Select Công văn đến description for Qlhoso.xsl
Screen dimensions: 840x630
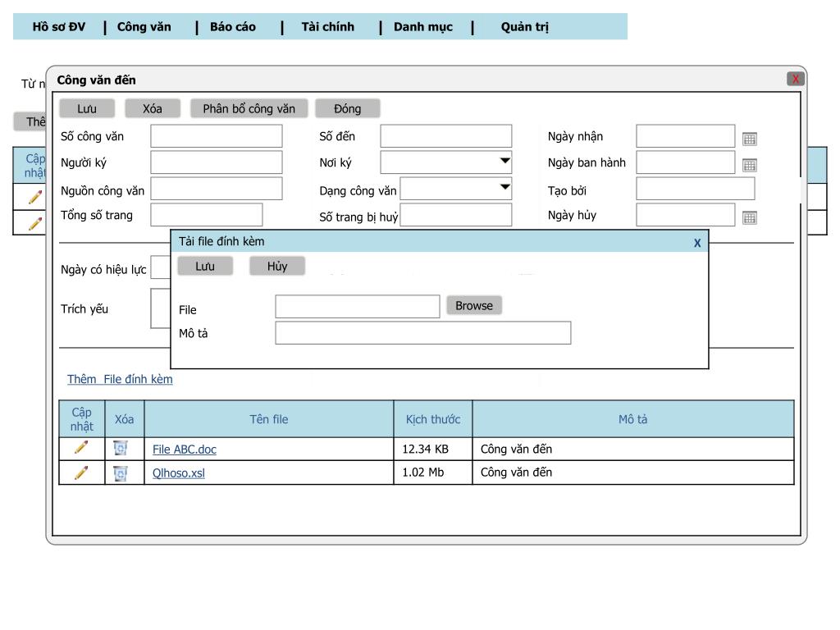click(x=633, y=472)
